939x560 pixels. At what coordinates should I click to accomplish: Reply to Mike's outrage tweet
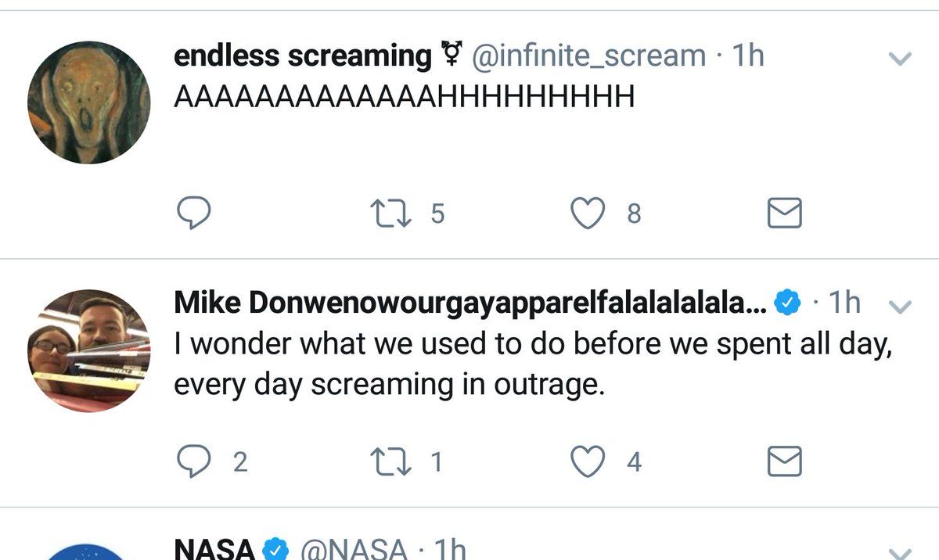190,461
